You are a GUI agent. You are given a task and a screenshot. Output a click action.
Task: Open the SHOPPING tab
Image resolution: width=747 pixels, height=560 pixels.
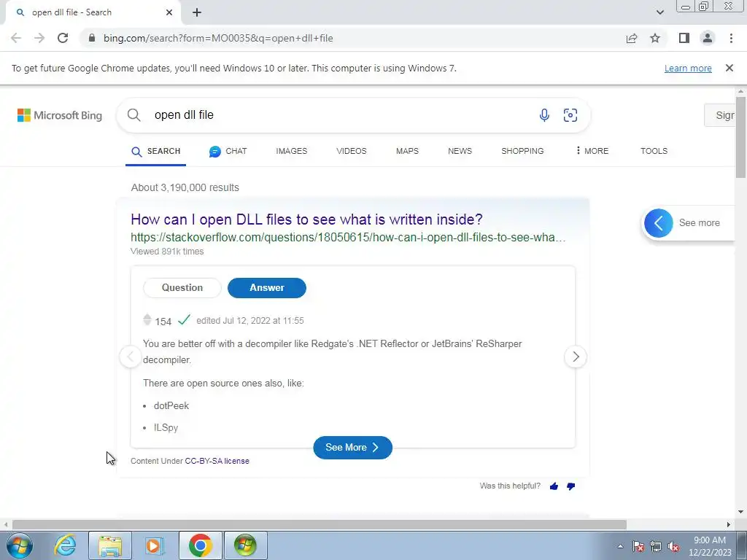[x=522, y=151]
